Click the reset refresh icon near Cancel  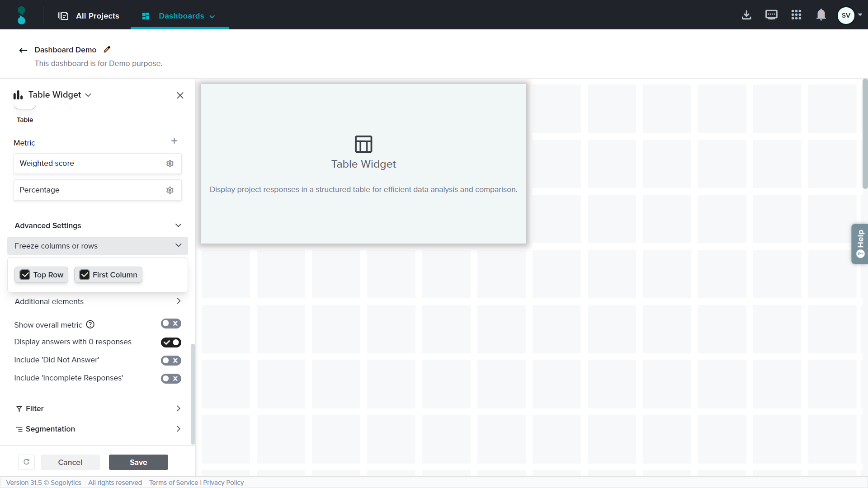click(x=26, y=462)
